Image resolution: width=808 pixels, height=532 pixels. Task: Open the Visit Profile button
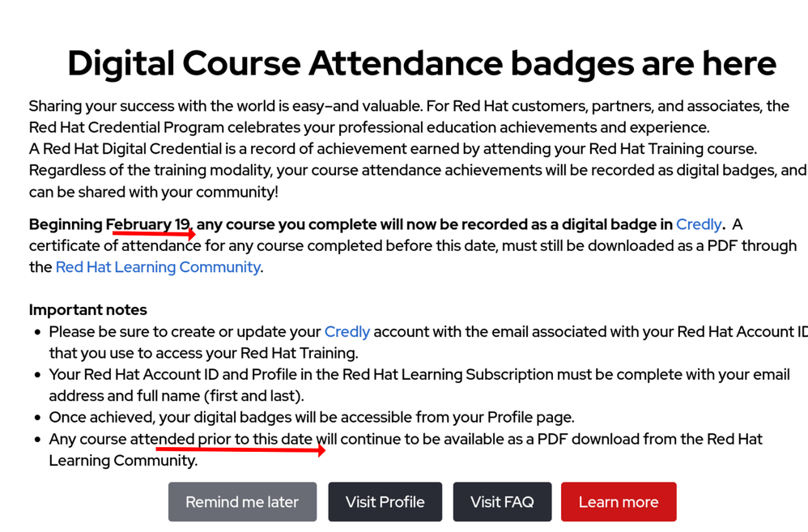click(385, 502)
